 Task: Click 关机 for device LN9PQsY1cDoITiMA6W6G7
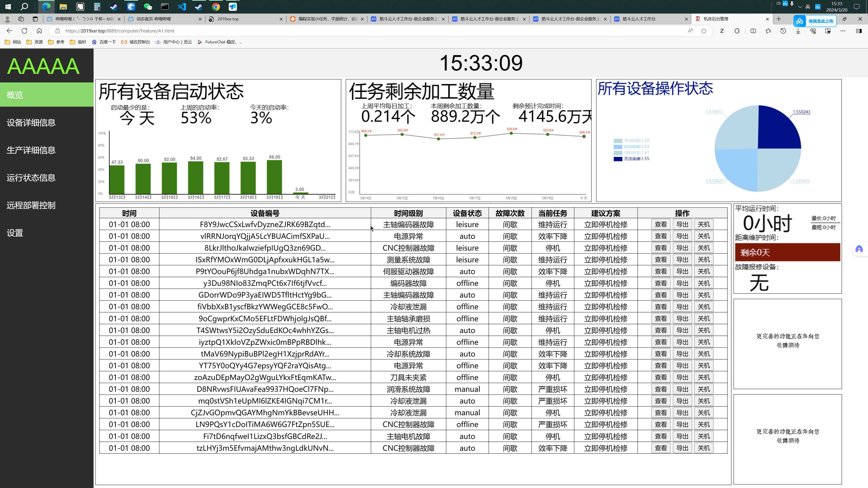click(704, 424)
